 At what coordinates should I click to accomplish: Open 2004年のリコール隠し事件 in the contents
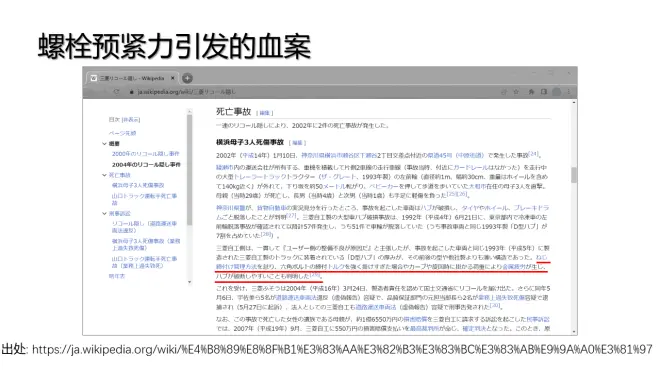click(146, 165)
